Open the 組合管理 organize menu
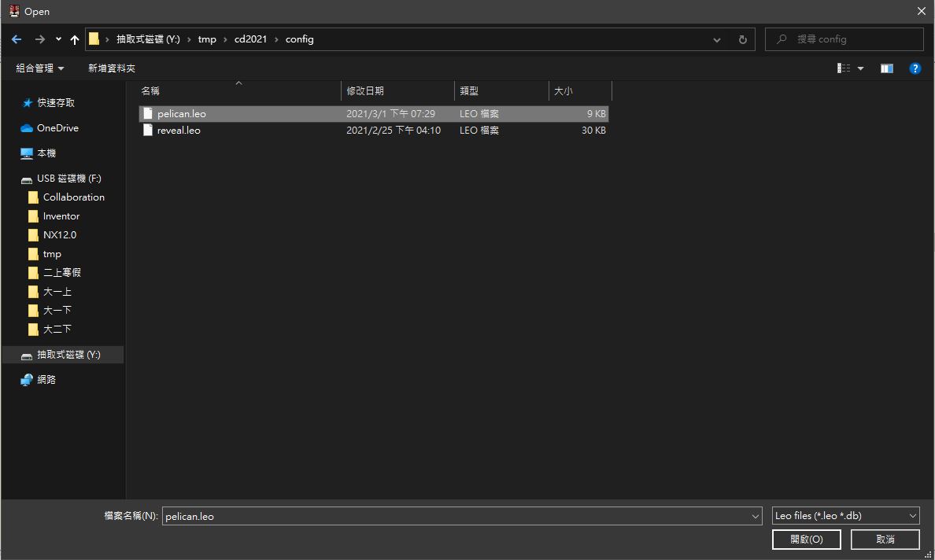Image resolution: width=935 pixels, height=560 pixels. 40,68
